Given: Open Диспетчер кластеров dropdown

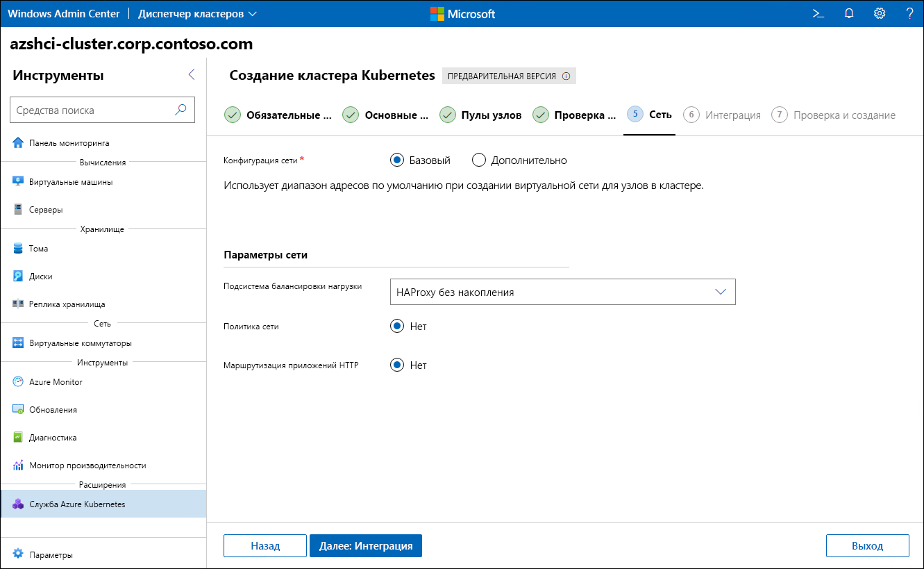Looking at the screenshot, I should coord(197,13).
